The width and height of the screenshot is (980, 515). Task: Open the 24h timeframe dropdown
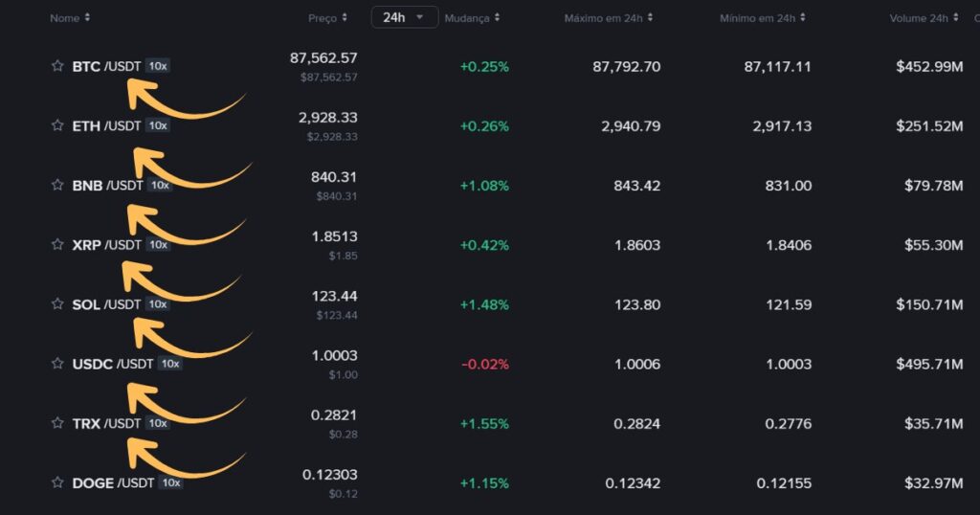405,17
